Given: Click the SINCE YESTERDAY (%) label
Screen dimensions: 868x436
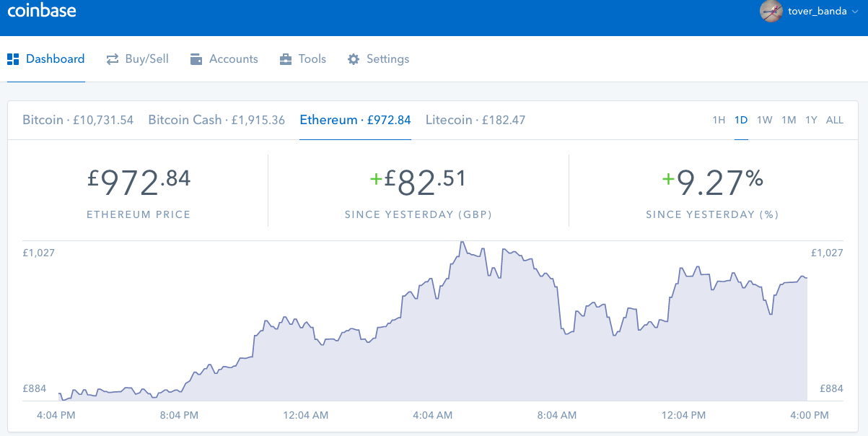Looking at the screenshot, I should 713,214.
